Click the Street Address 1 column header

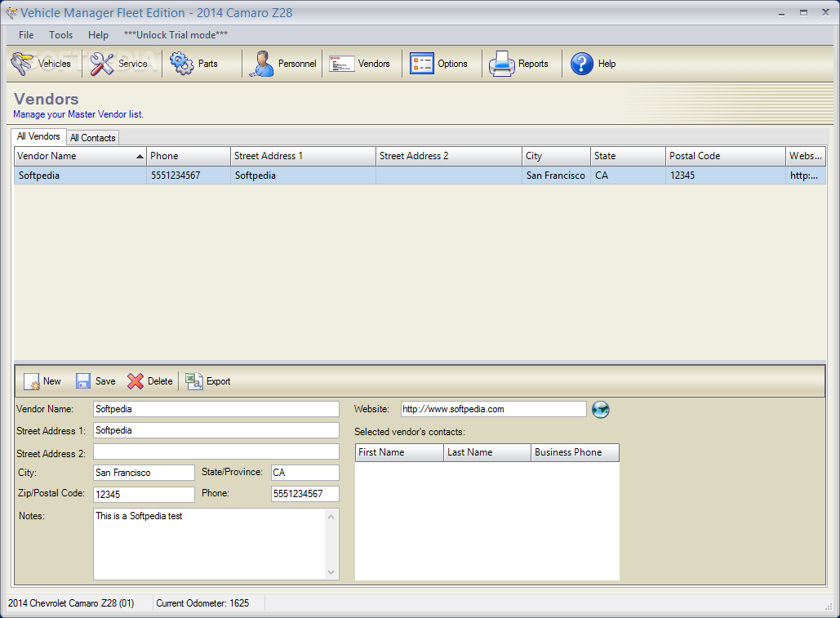(303, 156)
